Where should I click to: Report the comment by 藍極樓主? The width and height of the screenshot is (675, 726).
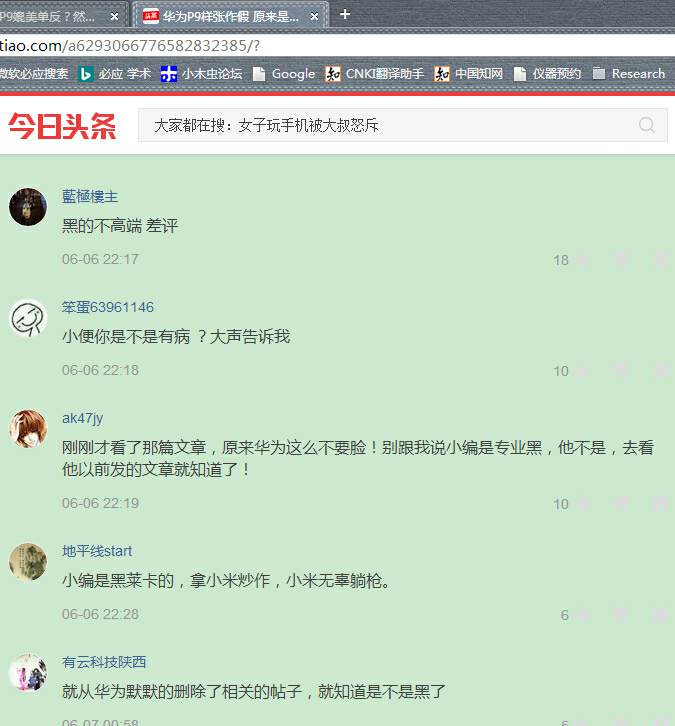(661, 259)
